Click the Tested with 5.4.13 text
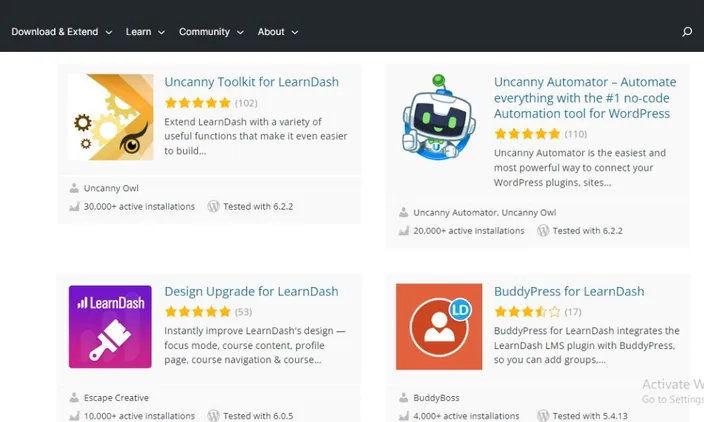The width and height of the screenshot is (704, 422). tap(590, 416)
